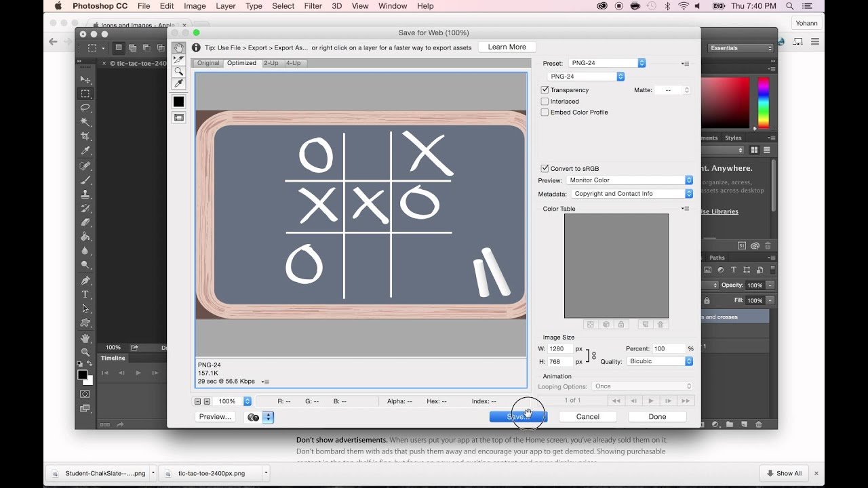This screenshot has width=868, height=488.
Task: Zoom out with the minus button
Action: point(198,401)
